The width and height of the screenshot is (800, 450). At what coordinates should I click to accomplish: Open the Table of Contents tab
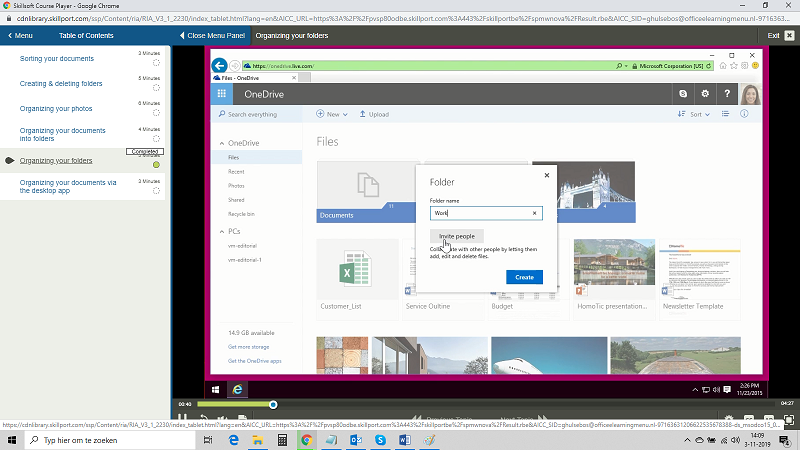point(86,36)
